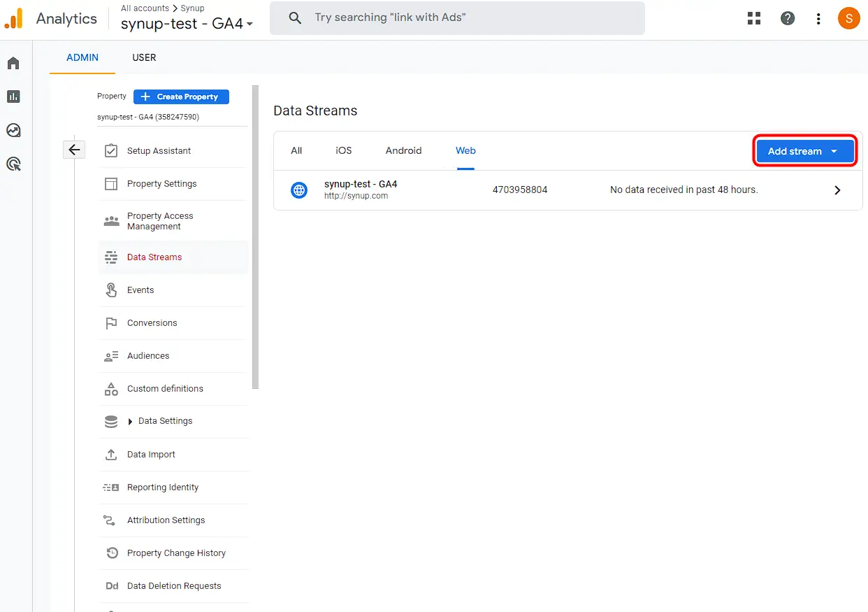Open the Google apps grid icon
This screenshot has width=868, height=612.
[x=754, y=19]
